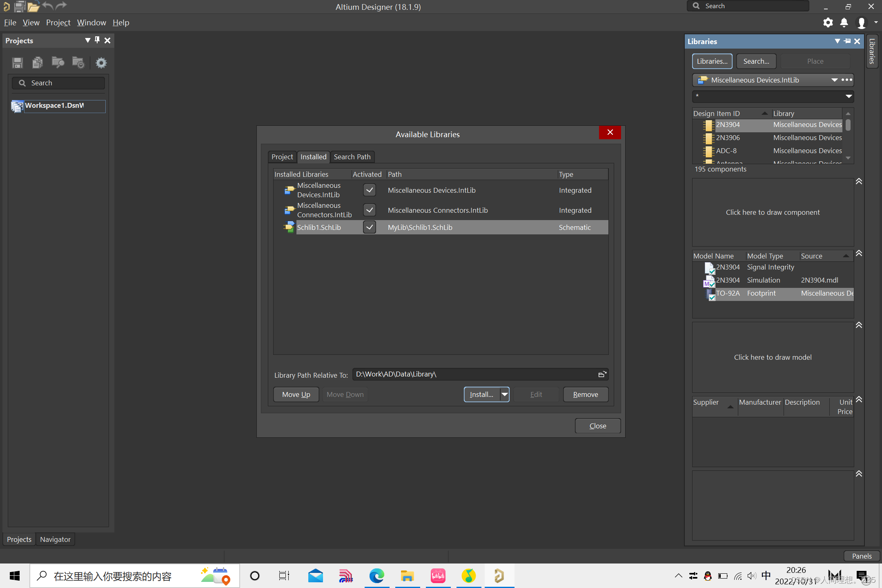
Task: Click the open folder icon in title bar
Action: tap(33, 7)
